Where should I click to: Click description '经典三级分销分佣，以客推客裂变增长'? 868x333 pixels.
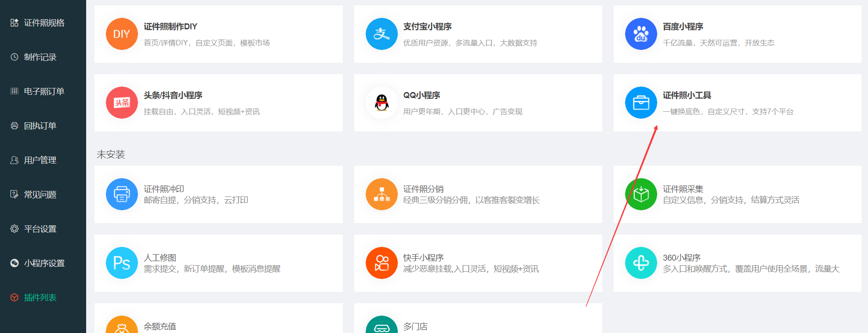point(472,200)
